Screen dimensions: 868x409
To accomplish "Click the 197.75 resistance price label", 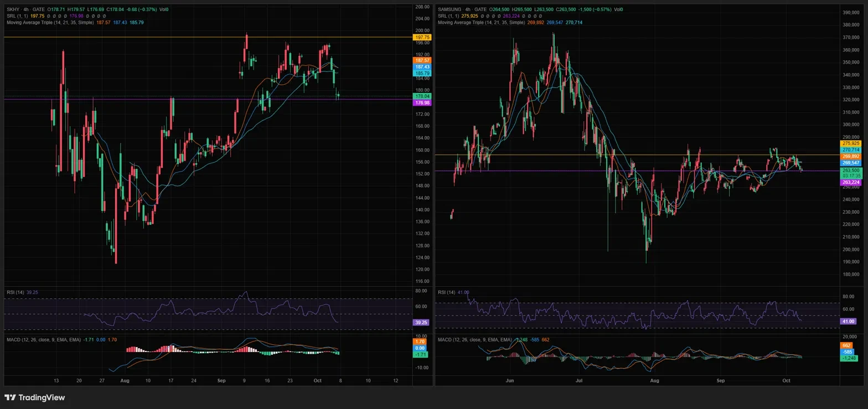I will pos(422,37).
